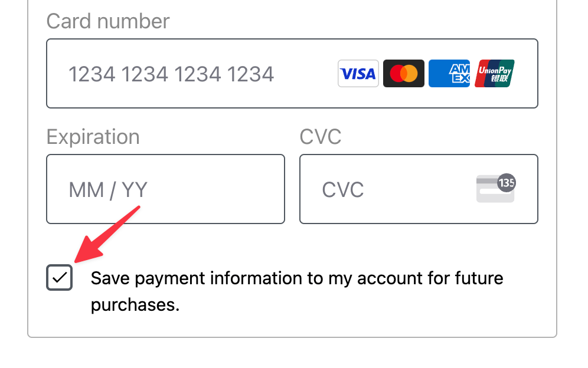Image resolution: width=588 pixels, height=368 pixels.
Task: Select the UnionPay card icon
Action: 494,73
